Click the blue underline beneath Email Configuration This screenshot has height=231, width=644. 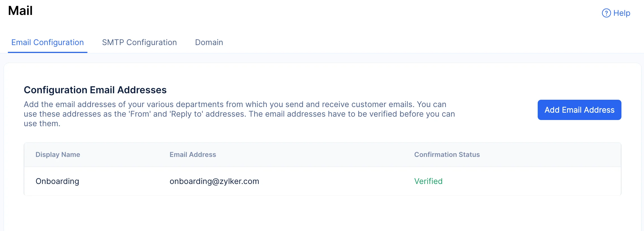pyautogui.click(x=47, y=52)
